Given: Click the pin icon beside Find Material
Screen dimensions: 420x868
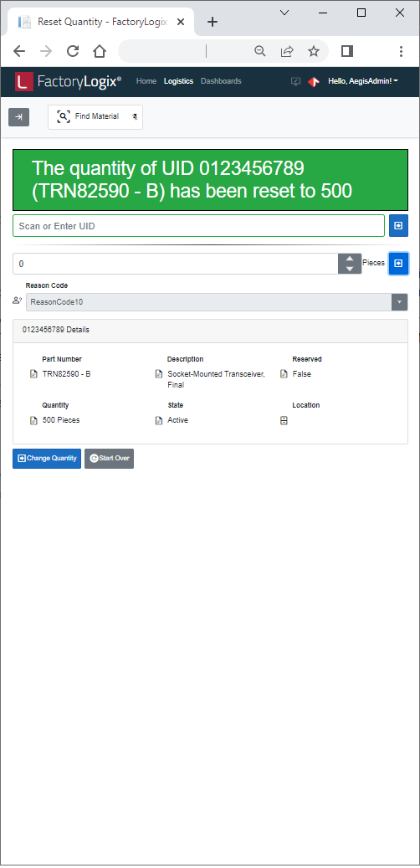Looking at the screenshot, I should coord(135,117).
